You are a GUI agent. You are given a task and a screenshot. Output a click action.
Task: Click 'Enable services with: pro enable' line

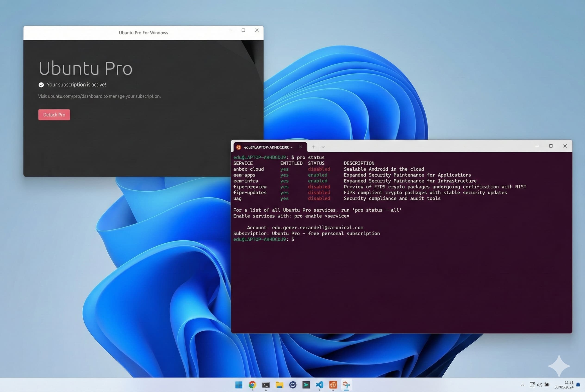point(291,216)
